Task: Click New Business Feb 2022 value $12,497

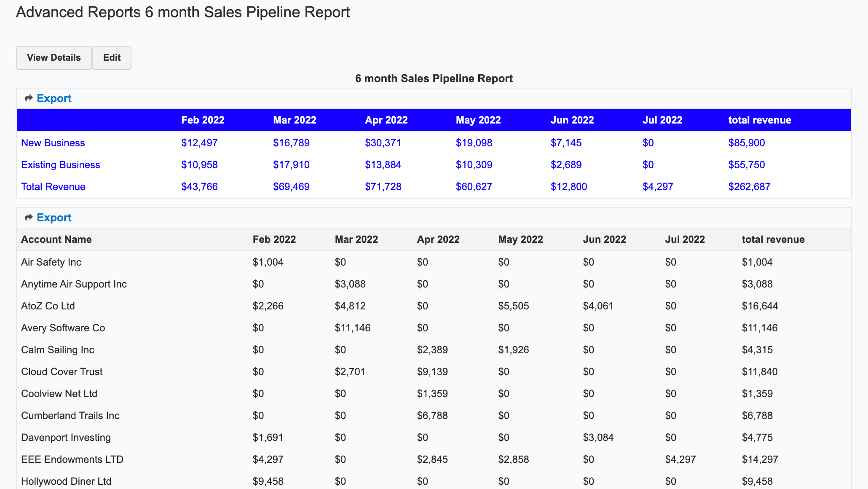Action: 199,143
